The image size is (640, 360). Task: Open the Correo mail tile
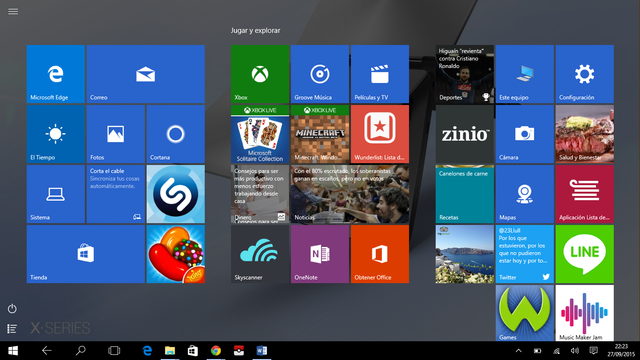[x=146, y=74]
